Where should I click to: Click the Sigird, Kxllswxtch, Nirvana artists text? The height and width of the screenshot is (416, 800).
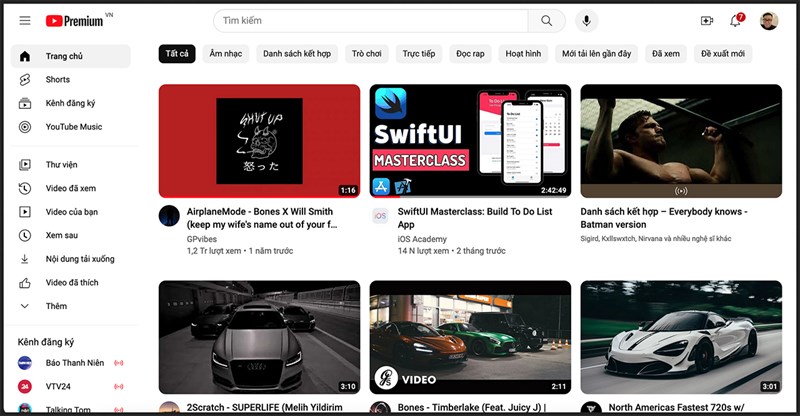point(656,238)
